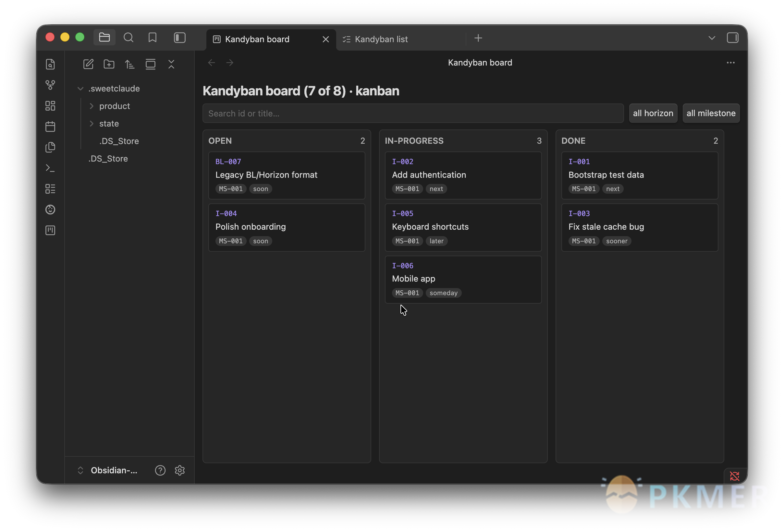Viewport: 784px width, 532px height.
Task: Expand the state folder
Action: [x=91, y=124]
